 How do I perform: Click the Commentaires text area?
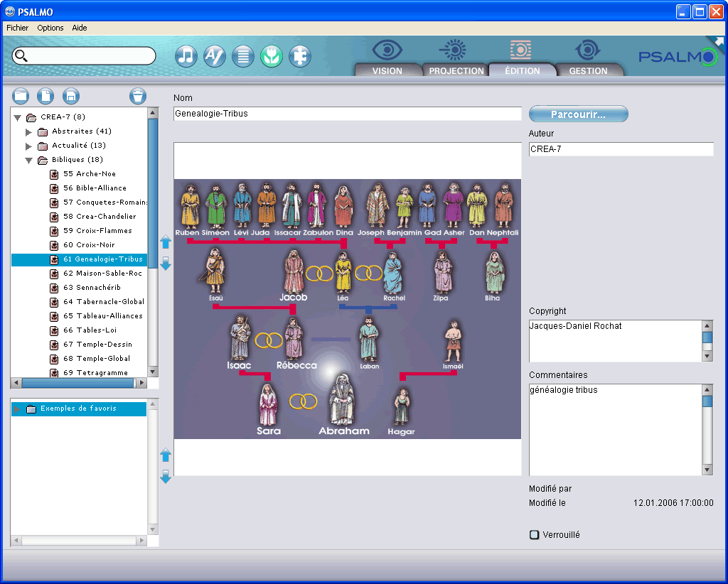pos(615,430)
